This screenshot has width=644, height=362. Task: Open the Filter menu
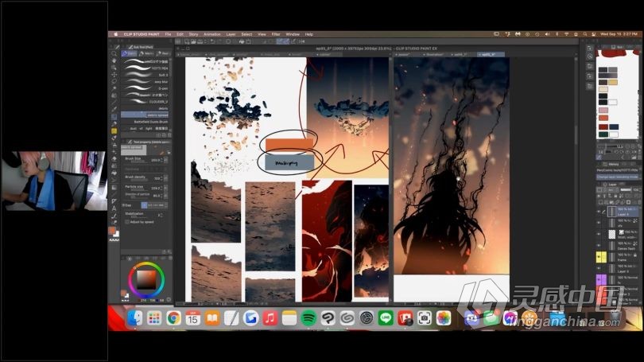point(276,34)
